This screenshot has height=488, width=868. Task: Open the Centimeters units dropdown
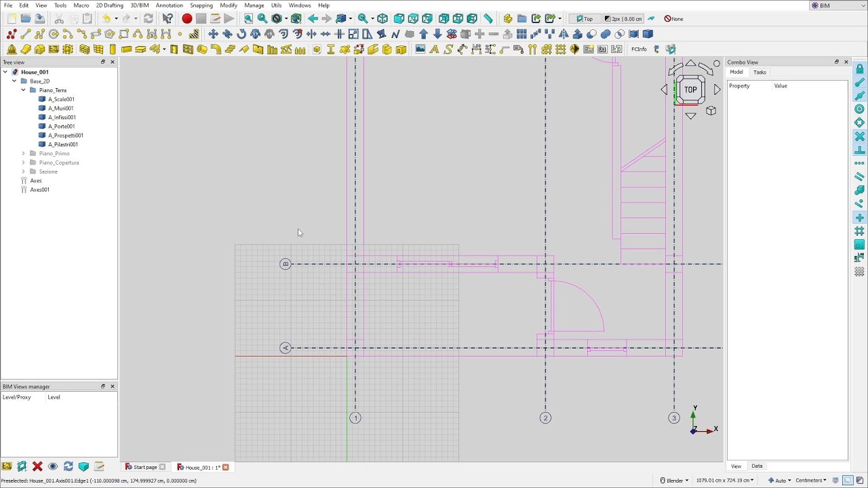[810, 481]
